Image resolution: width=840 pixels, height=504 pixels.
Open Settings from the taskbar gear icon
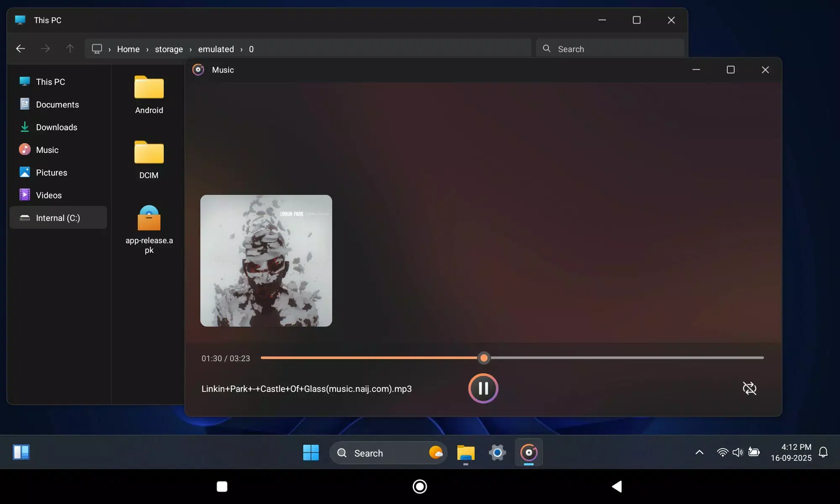[497, 453]
